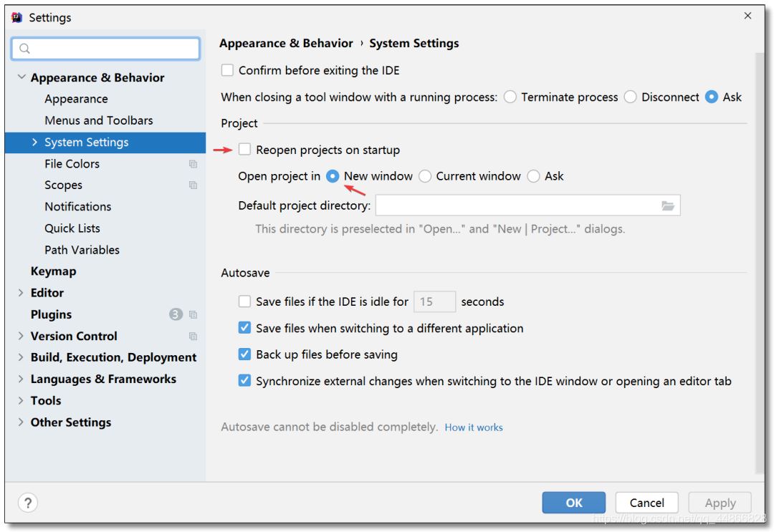Click the Plugins update badge showing 3
The image size is (774, 532).
click(x=176, y=314)
